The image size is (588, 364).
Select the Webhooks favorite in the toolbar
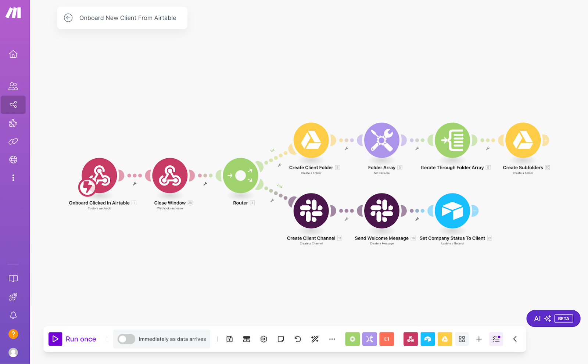pos(410,339)
